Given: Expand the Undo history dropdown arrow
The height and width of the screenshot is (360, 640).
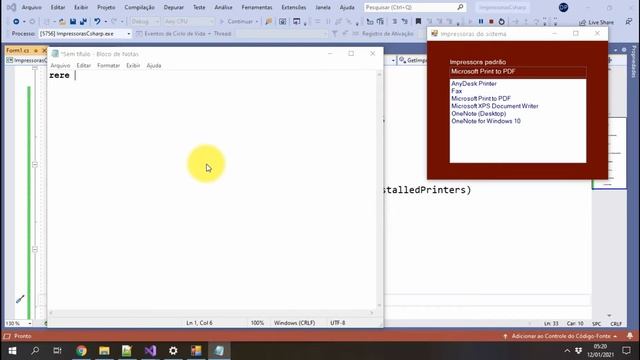Looking at the screenshot, I should pyautogui.click(x=105, y=22).
